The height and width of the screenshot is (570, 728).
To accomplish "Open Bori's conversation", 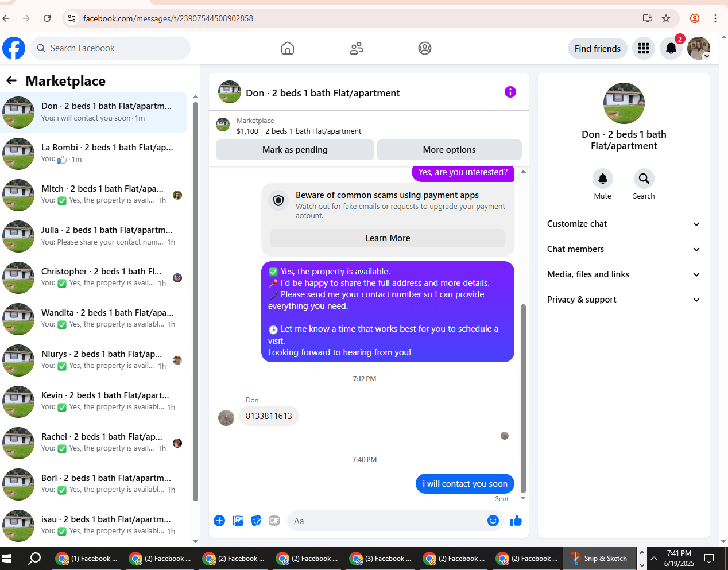I will (x=94, y=484).
